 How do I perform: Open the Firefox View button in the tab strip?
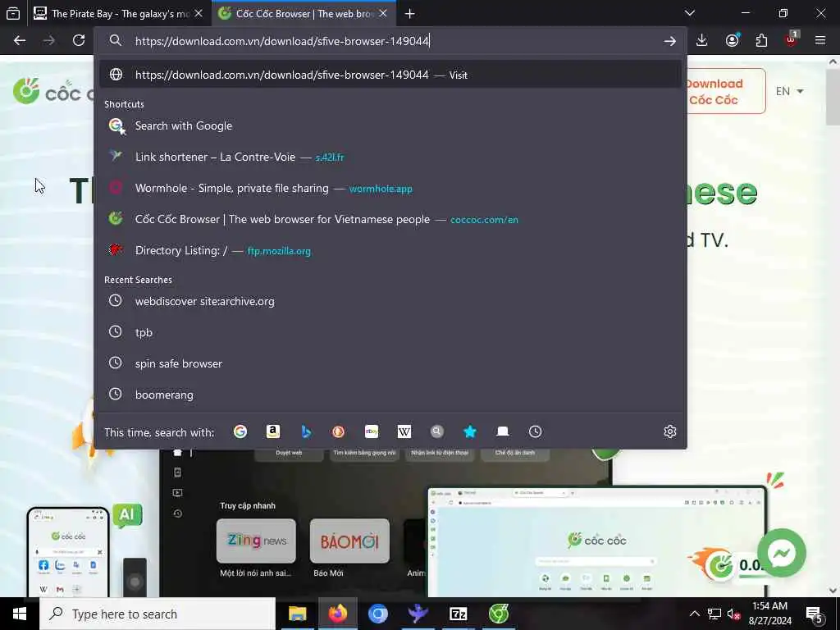(x=13, y=13)
